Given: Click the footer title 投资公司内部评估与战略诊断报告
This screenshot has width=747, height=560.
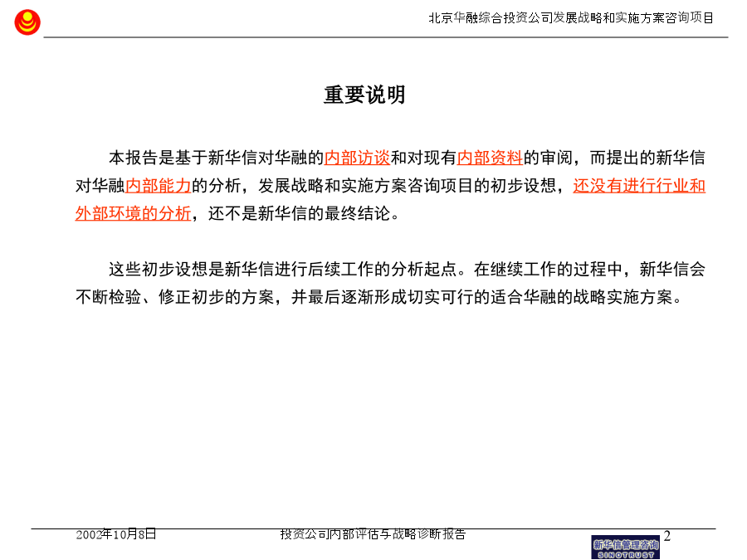Looking at the screenshot, I should coord(373,534).
